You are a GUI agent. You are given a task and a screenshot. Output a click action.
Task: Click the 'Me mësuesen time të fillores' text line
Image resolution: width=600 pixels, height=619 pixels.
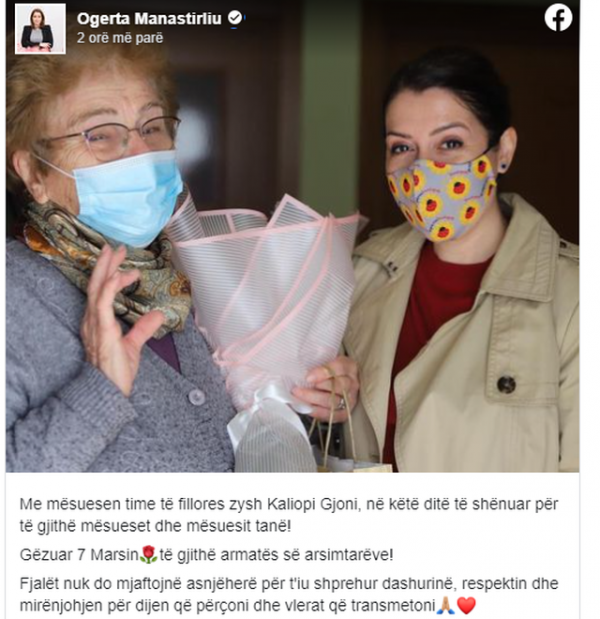tap(289, 504)
